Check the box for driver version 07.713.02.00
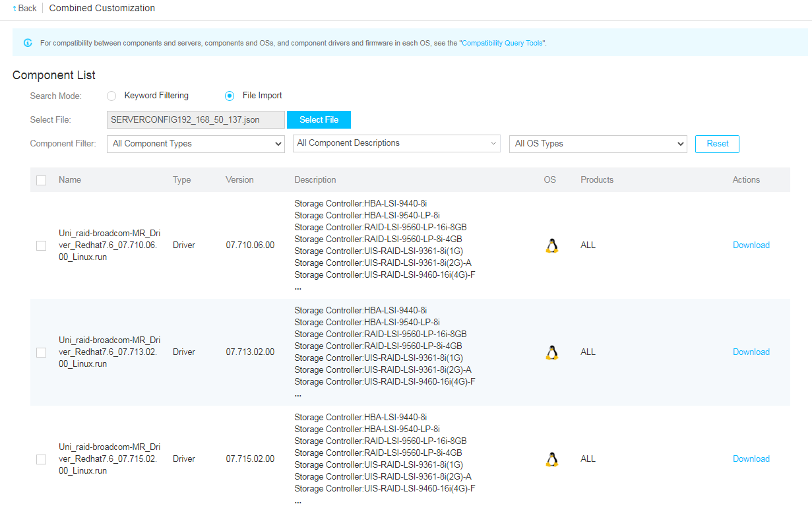Viewport: 812px width, 506px height. pos(41,352)
